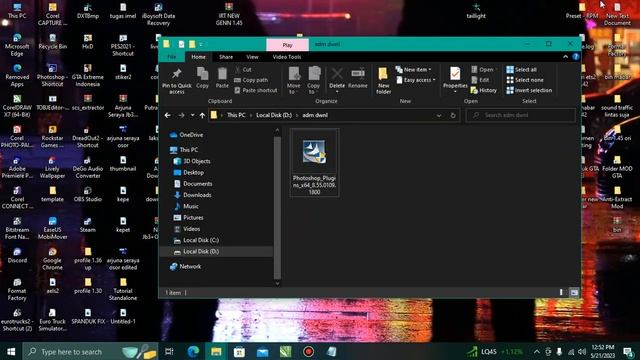Click the taskbar search box

click(x=90, y=351)
